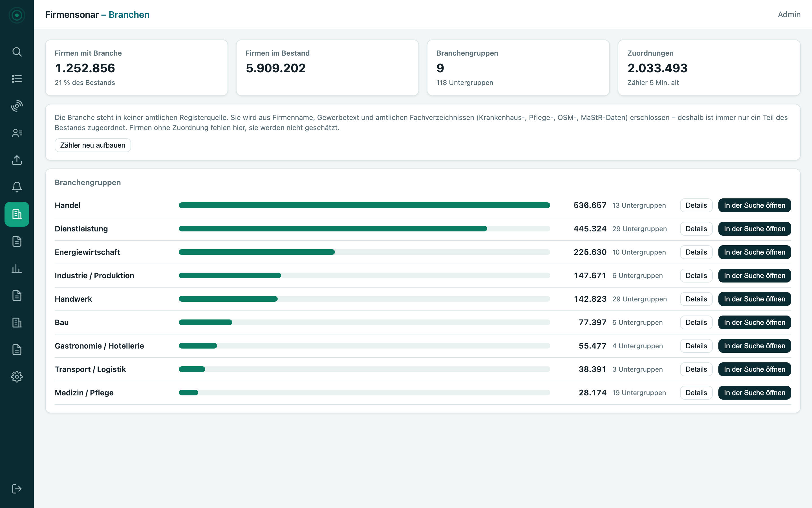
Task: Click the Admin user label
Action: click(789, 14)
